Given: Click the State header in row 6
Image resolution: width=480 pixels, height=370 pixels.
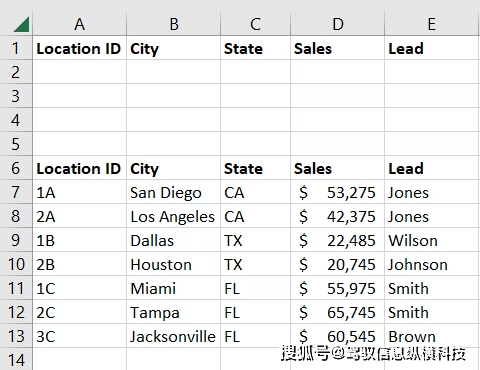Looking at the screenshot, I should click(x=255, y=168).
